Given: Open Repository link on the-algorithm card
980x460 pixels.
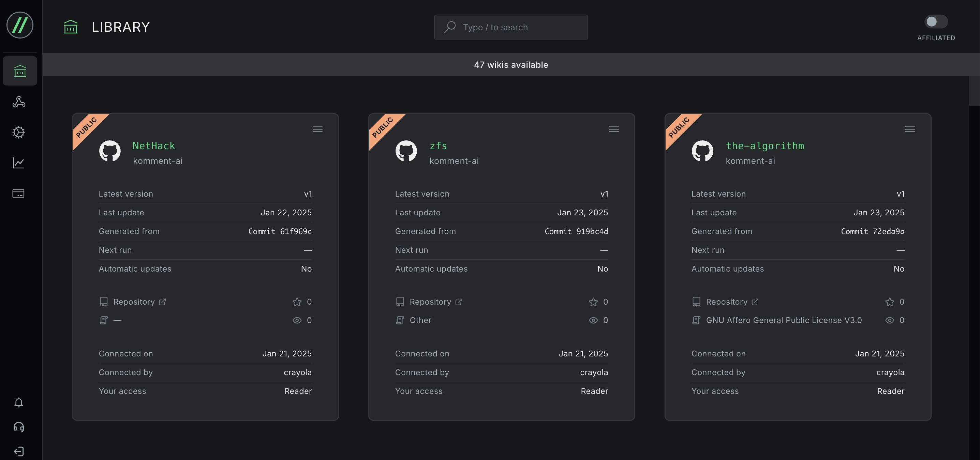Looking at the screenshot, I should click(x=732, y=302).
